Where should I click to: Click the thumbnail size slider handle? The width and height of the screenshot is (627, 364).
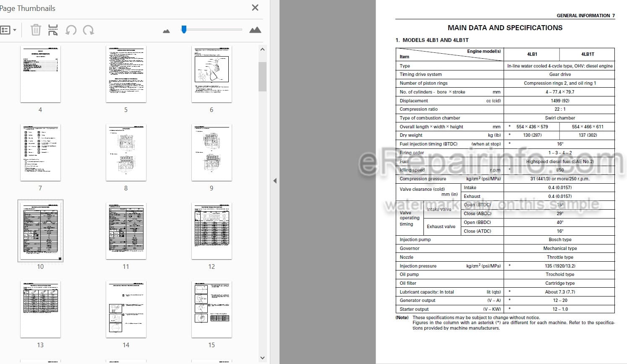(x=184, y=29)
